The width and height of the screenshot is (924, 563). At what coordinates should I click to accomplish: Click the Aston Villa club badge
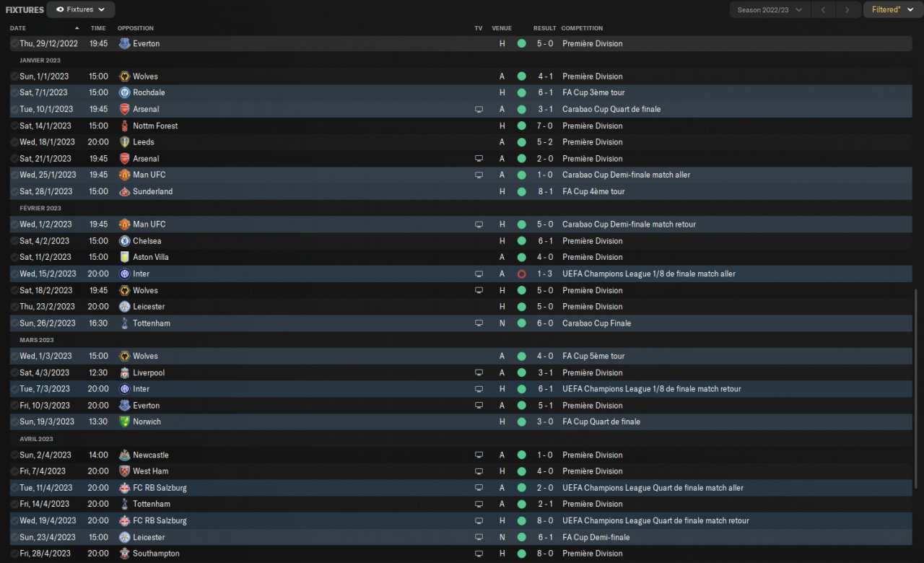pos(124,257)
